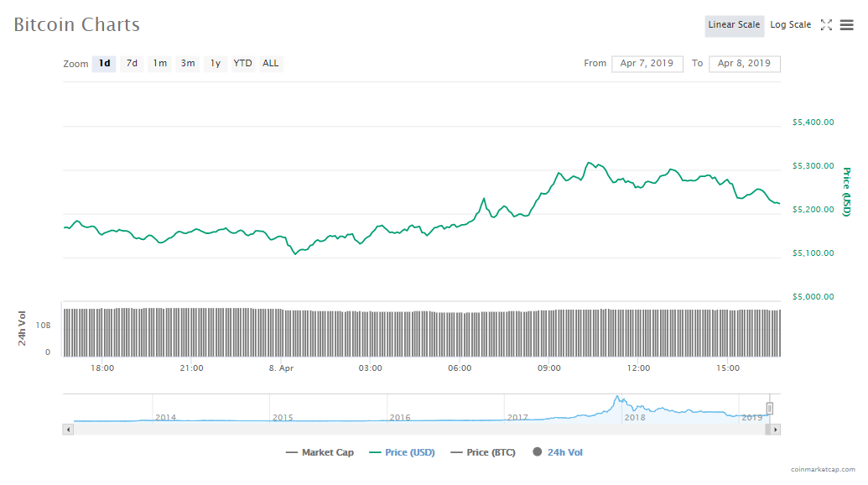
Task: Set zoom range to 3m
Action: [188, 64]
